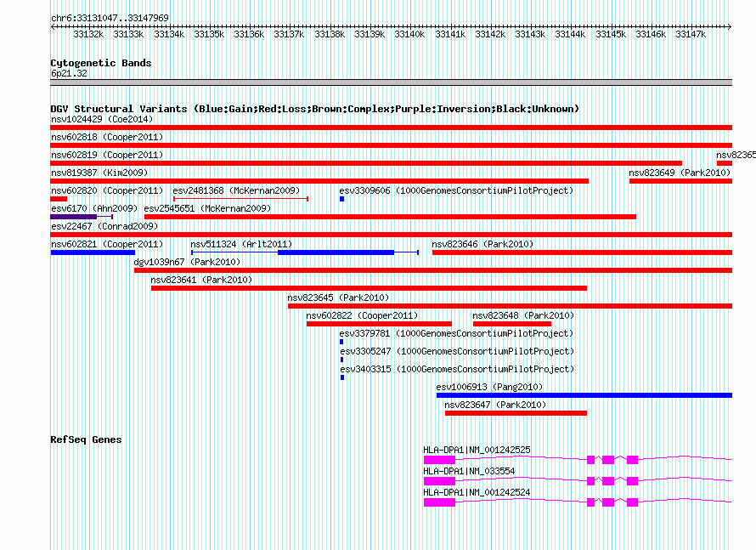Click large exon of HLA-DPA1 NM_033554

(x=439, y=481)
